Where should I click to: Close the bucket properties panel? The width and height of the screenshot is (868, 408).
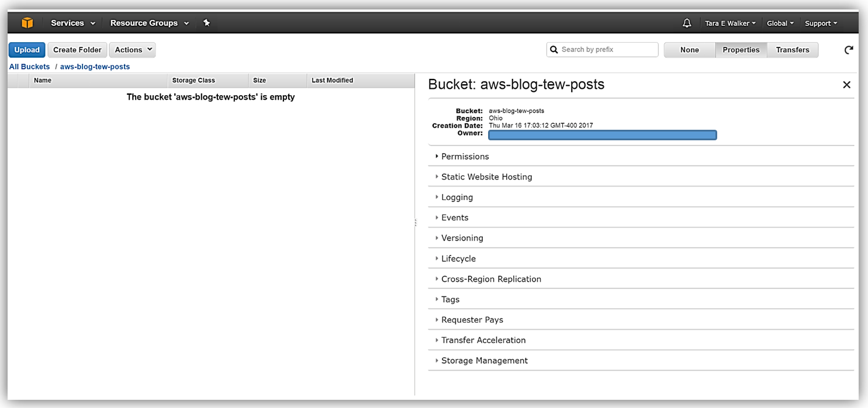click(846, 85)
